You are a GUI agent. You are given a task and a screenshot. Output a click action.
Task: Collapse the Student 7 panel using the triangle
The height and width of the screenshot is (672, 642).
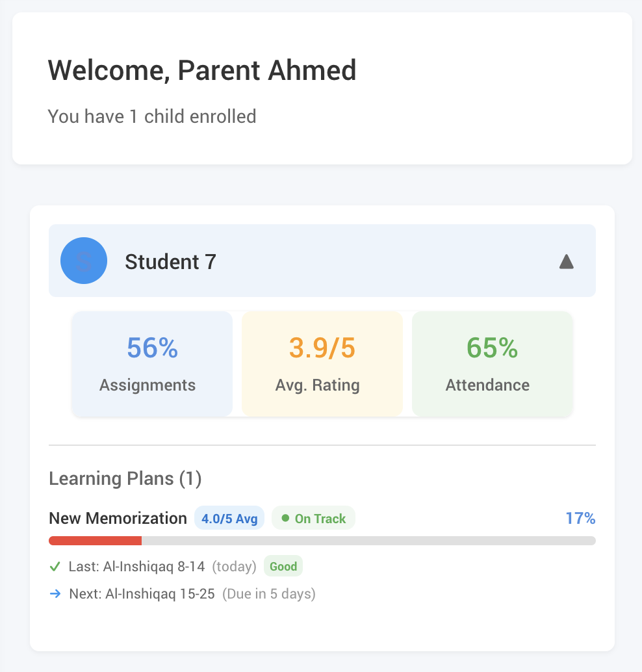(x=566, y=261)
